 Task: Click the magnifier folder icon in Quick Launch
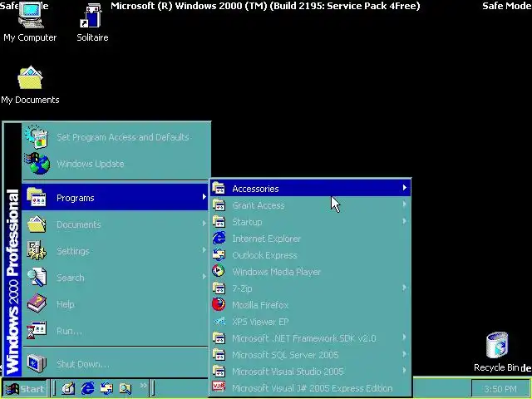coord(126,388)
